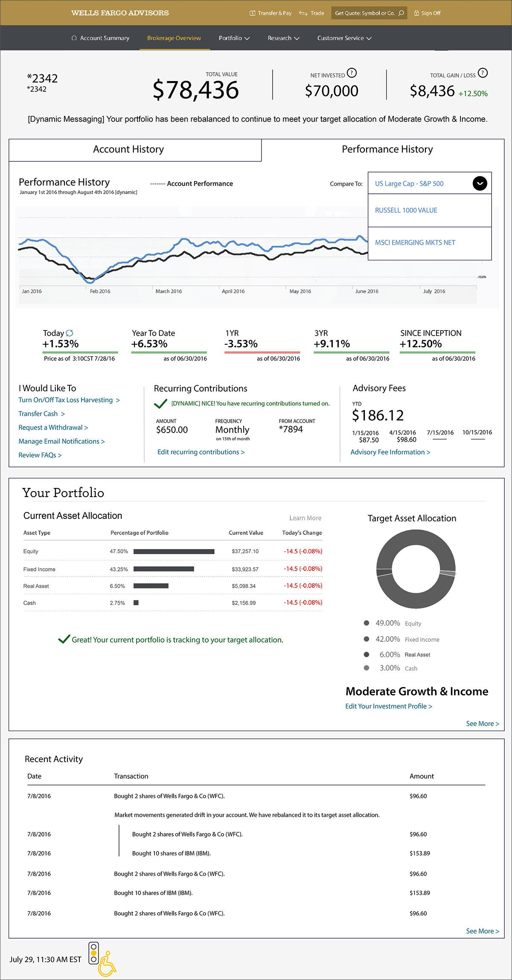Click the Asset Type column header
Viewport: 512px width, 980px height.
click(x=37, y=533)
